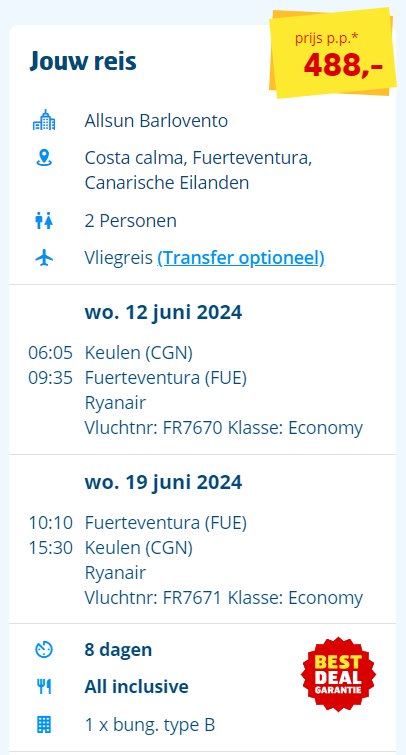Click the airplane icon

point(44,259)
